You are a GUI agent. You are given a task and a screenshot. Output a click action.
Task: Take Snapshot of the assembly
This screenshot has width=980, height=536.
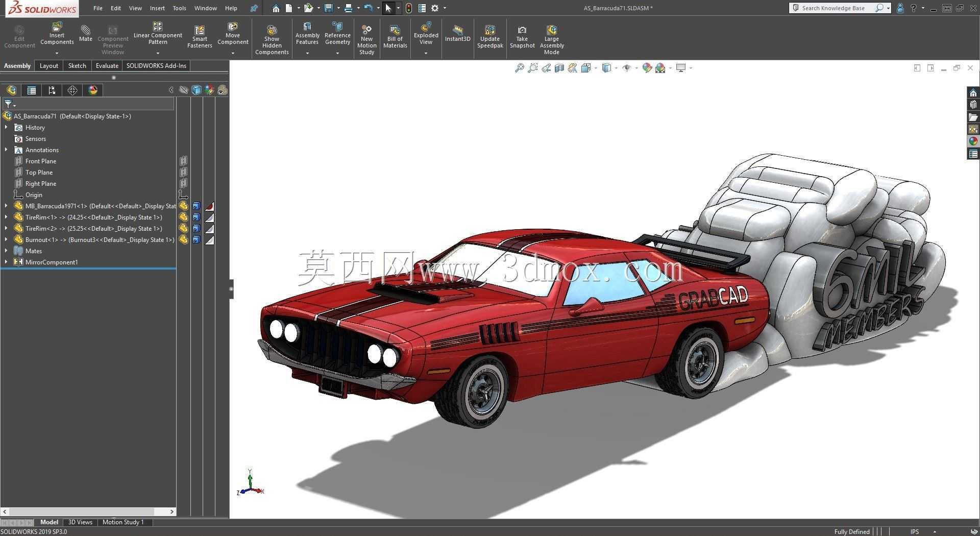[522, 37]
